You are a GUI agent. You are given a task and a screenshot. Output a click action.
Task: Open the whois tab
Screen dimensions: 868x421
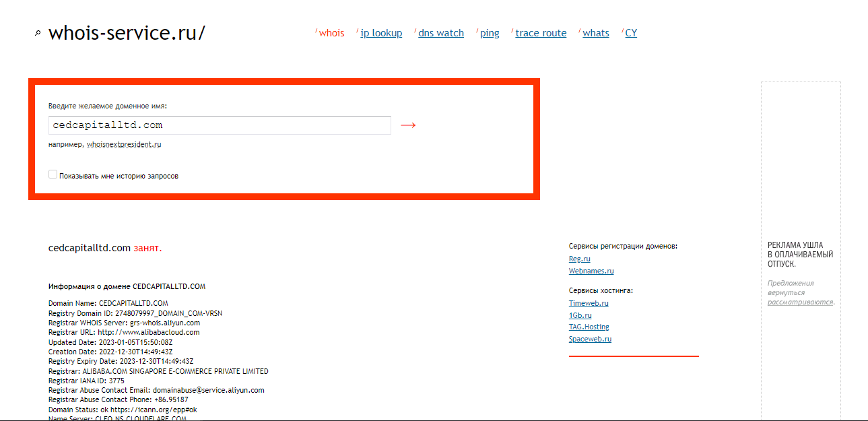[x=331, y=33]
